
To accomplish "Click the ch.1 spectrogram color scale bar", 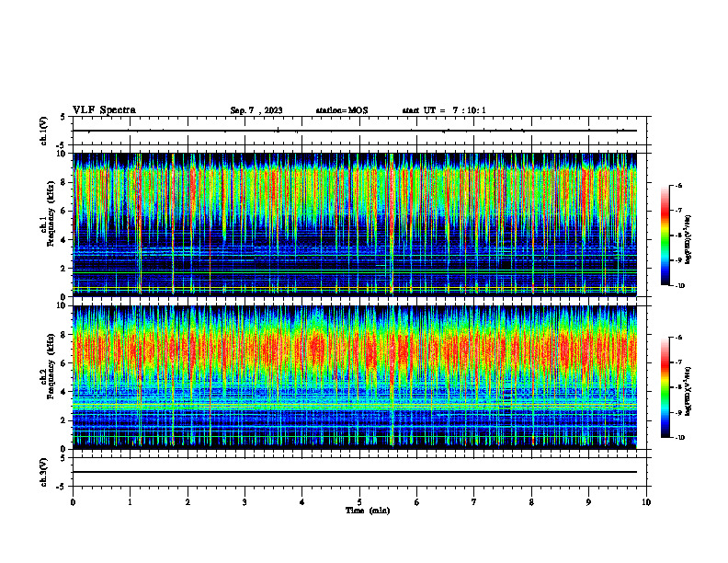I will pyautogui.click(x=665, y=236).
